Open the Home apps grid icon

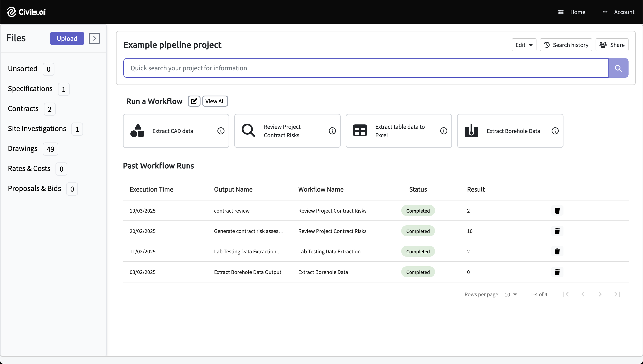561,12
